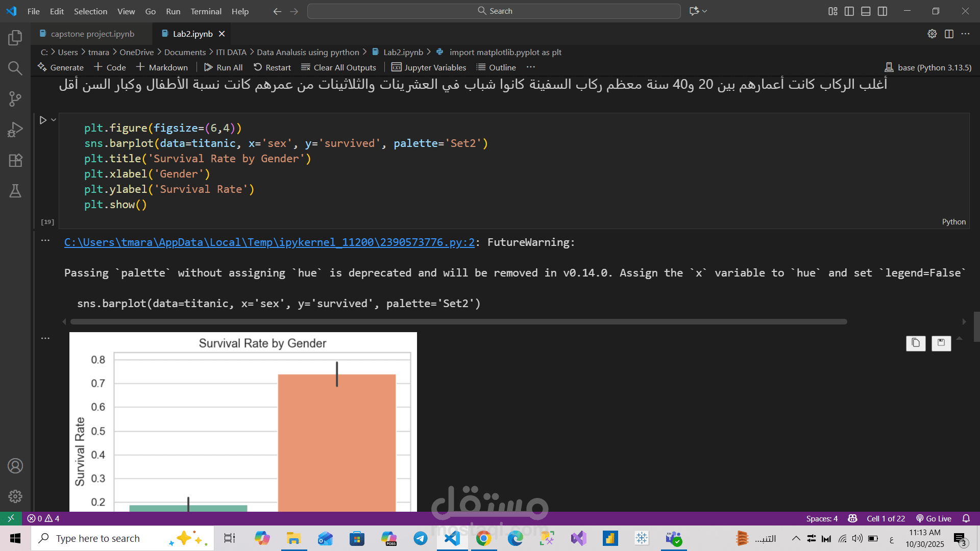
Task: Toggle the primary side bar layout
Action: click(849, 11)
